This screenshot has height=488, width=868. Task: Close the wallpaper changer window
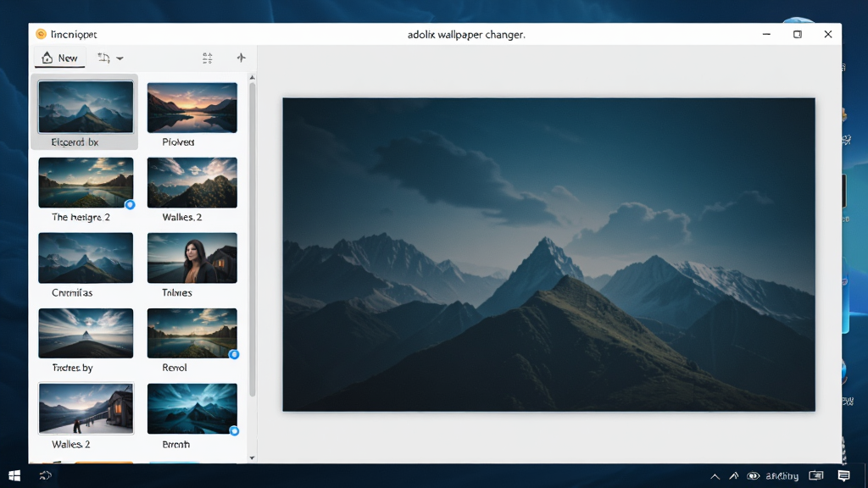pyautogui.click(x=828, y=34)
